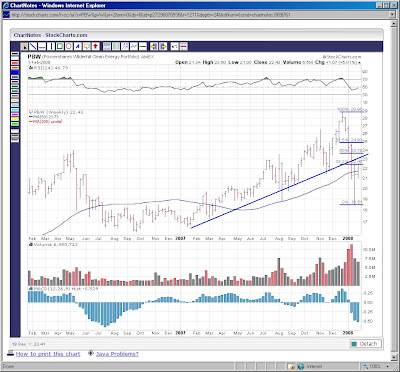Click the RSI(14) indicator label
Screen dimensions: 400x372
[x=49, y=68]
